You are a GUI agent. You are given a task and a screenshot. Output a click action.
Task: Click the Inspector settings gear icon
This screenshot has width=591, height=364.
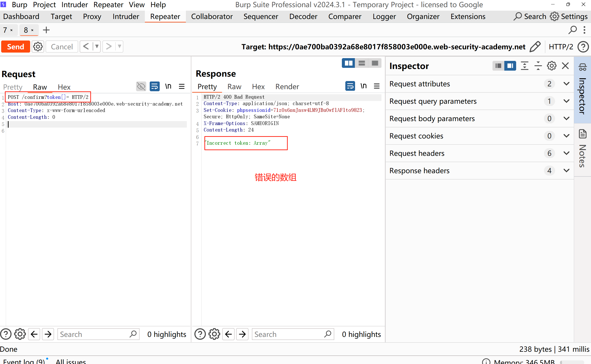552,66
